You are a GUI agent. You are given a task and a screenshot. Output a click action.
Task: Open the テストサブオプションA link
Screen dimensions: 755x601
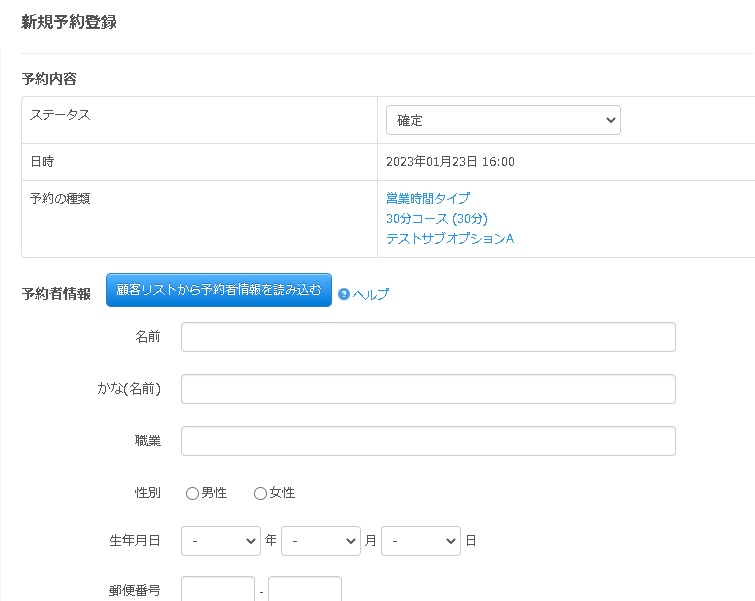pos(449,238)
